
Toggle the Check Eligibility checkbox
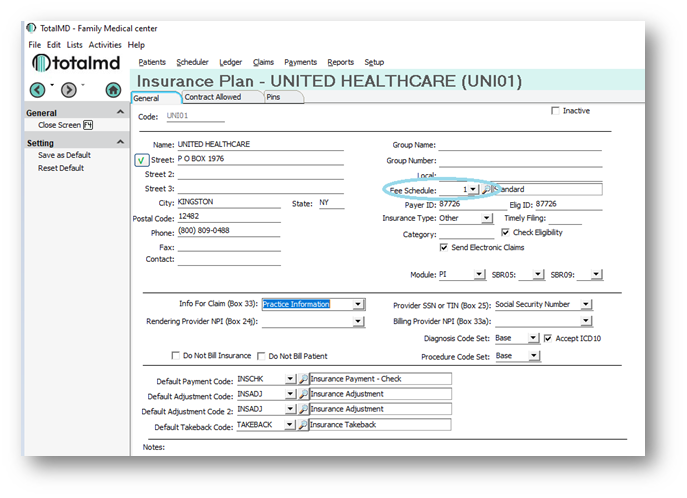click(505, 232)
